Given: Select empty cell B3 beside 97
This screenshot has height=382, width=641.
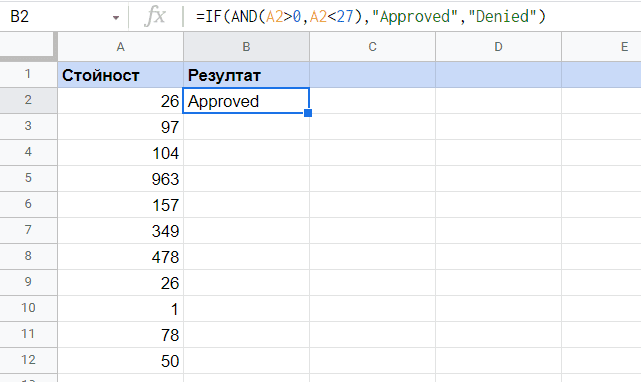Looking at the screenshot, I should click(x=247, y=127).
